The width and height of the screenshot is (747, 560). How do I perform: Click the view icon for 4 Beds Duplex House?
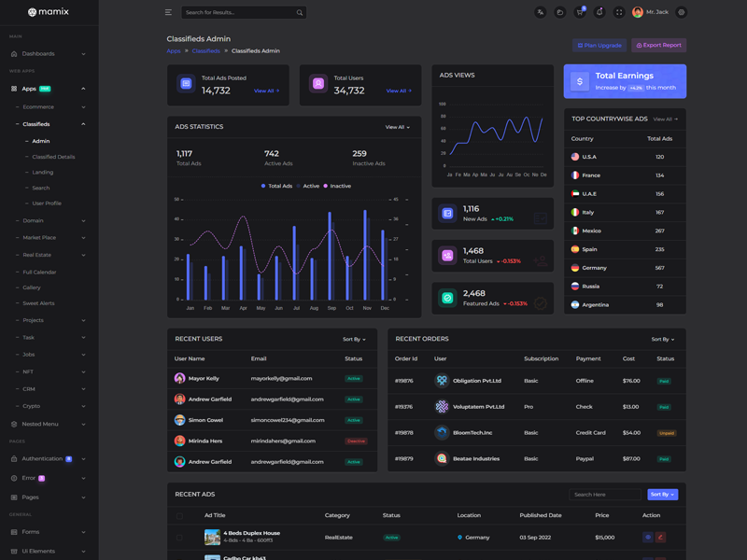pyautogui.click(x=648, y=538)
